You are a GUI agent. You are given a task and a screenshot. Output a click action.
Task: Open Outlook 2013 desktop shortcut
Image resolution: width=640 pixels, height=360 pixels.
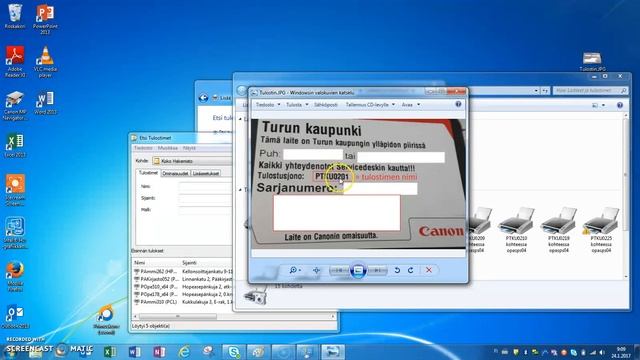15,317
